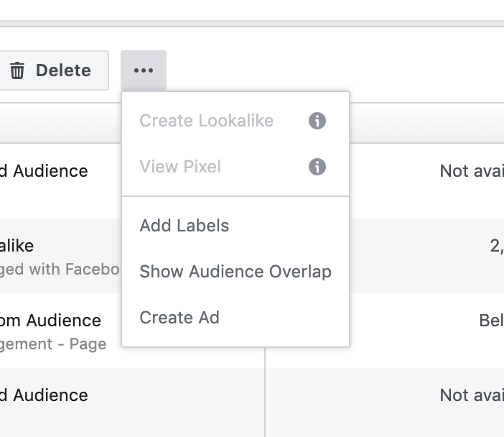The image size is (504, 437).
Task: Click the trash can icon
Action: click(17, 70)
